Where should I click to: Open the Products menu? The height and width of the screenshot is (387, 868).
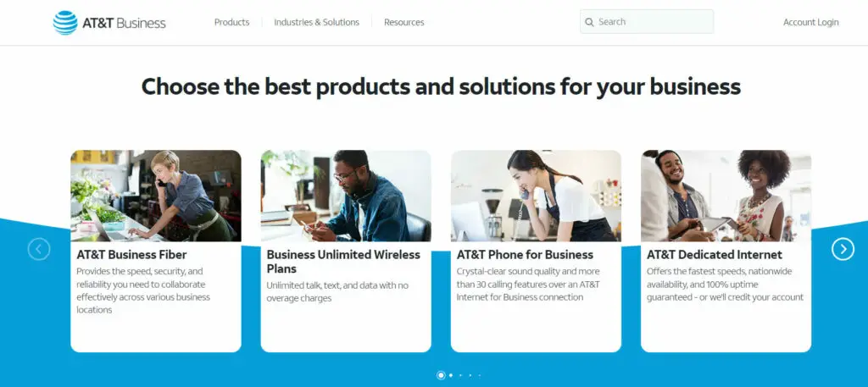(232, 22)
